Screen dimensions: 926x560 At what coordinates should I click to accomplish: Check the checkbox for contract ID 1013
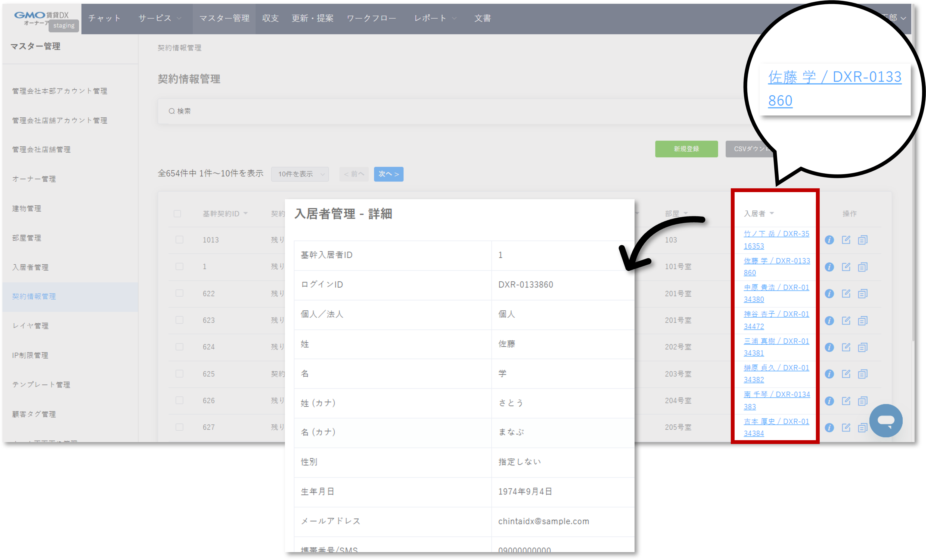click(179, 240)
